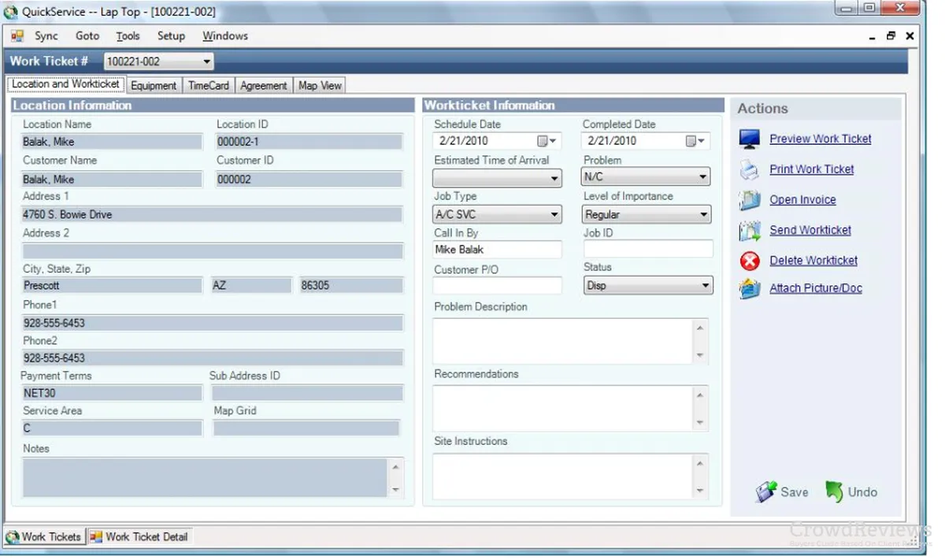945x560 pixels.
Task: Expand the Job Type dropdown
Action: tap(554, 214)
